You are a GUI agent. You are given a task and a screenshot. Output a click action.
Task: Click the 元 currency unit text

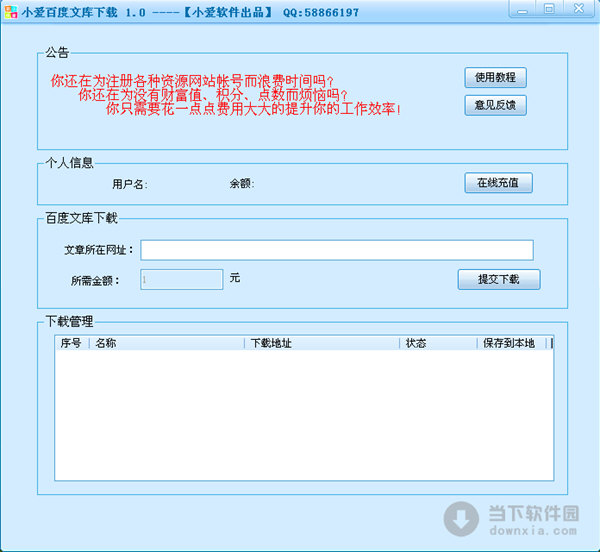pos(235,278)
